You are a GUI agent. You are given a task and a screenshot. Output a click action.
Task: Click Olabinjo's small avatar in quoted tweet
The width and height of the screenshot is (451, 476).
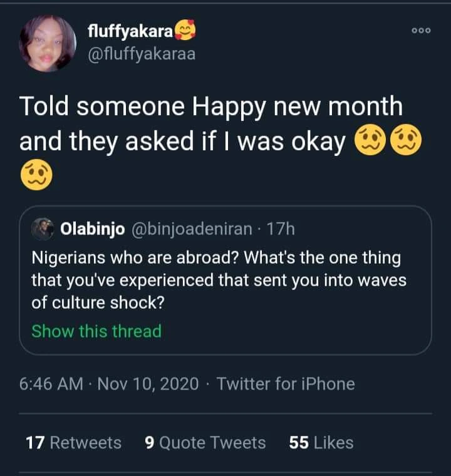click(x=43, y=229)
